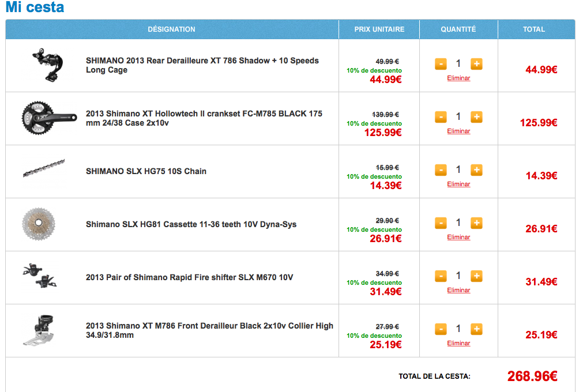579x392 pixels.
Task: Click the TOTAL column header
Action: [534, 29]
